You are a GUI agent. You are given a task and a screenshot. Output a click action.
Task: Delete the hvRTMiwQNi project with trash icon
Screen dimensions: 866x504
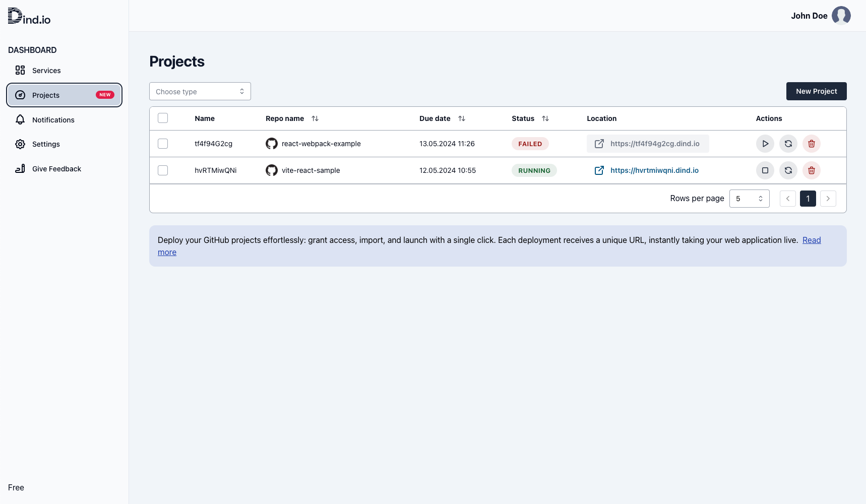811,170
